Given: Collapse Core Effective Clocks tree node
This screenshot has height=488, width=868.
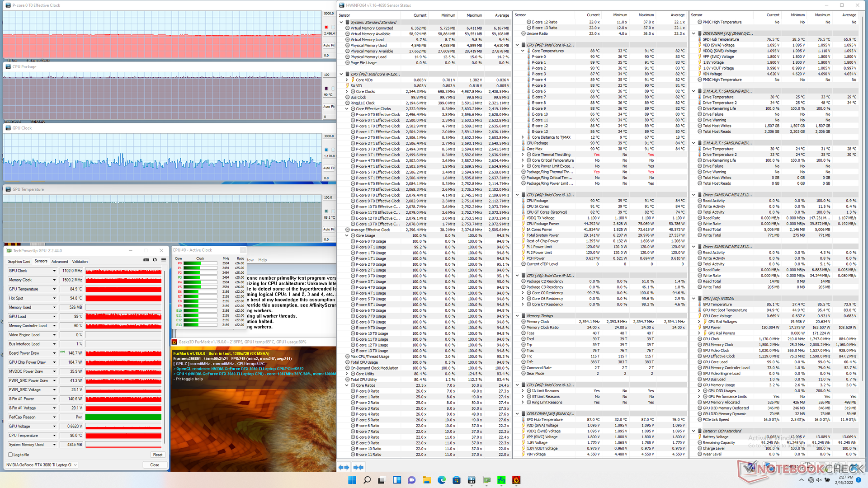Looking at the screenshot, I should click(x=347, y=109).
